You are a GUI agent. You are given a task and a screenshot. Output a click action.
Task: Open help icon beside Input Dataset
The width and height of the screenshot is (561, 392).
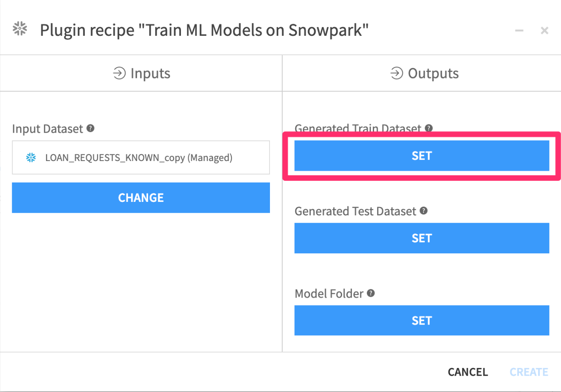90,128
